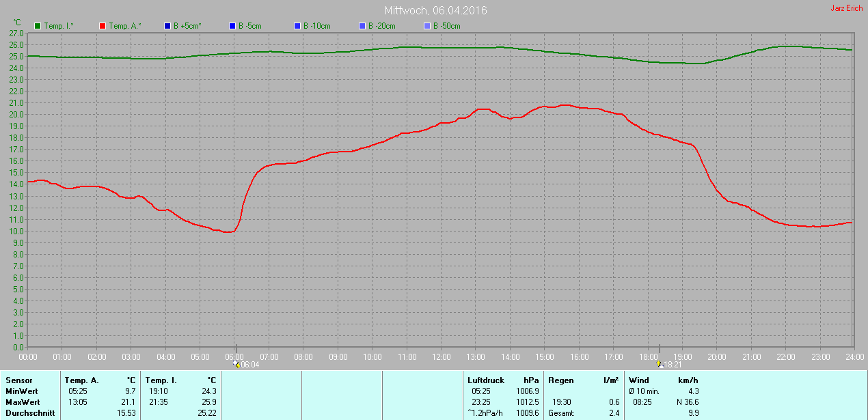This screenshot has width=868, height=420.
Task: Select the sunrise marker at 06:04
Action: point(236,365)
